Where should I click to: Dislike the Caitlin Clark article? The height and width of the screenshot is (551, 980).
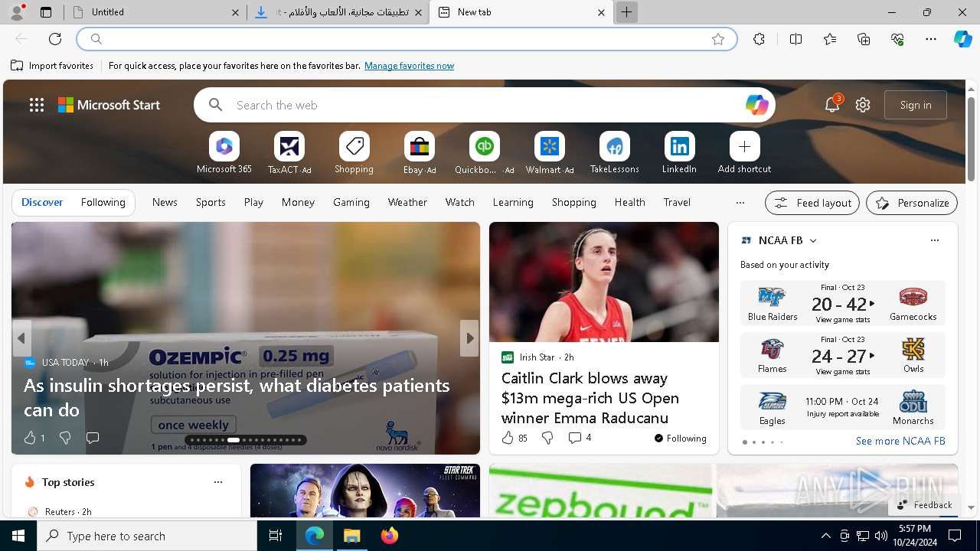pos(547,438)
